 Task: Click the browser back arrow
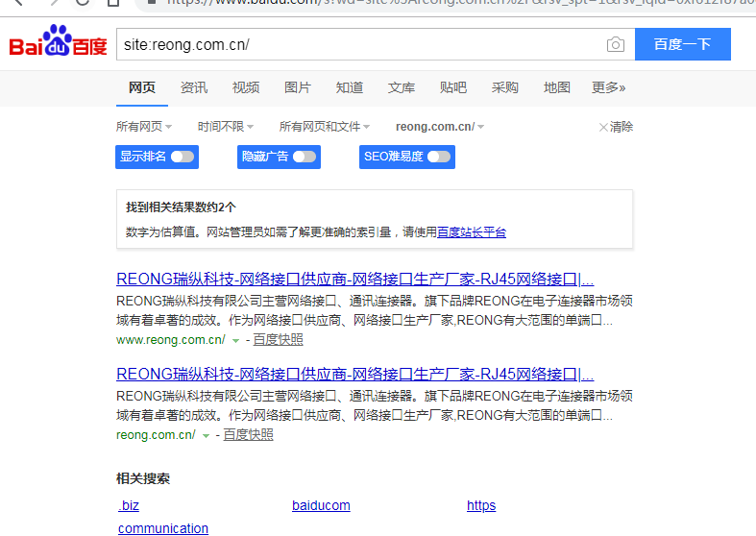(x=18, y=2)
